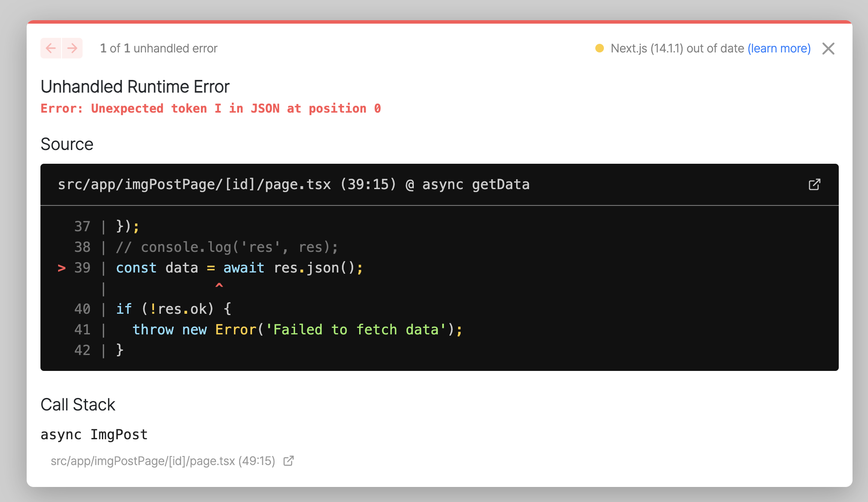Click the throw new Error code line
The height and width of the screenshot is (502, 868).
pyautogui.click(x=297, y=330)
